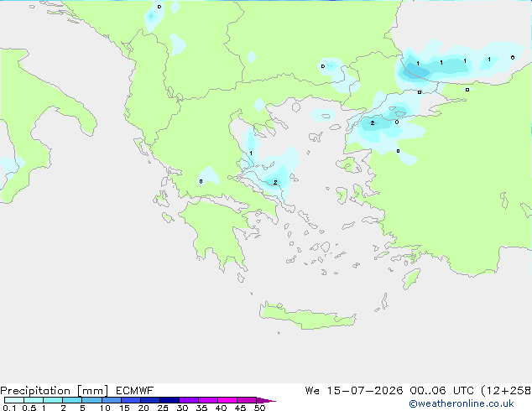Viewport: 532px width, 411px height.
Task: Click the legend label "50"
Action: 259,408
